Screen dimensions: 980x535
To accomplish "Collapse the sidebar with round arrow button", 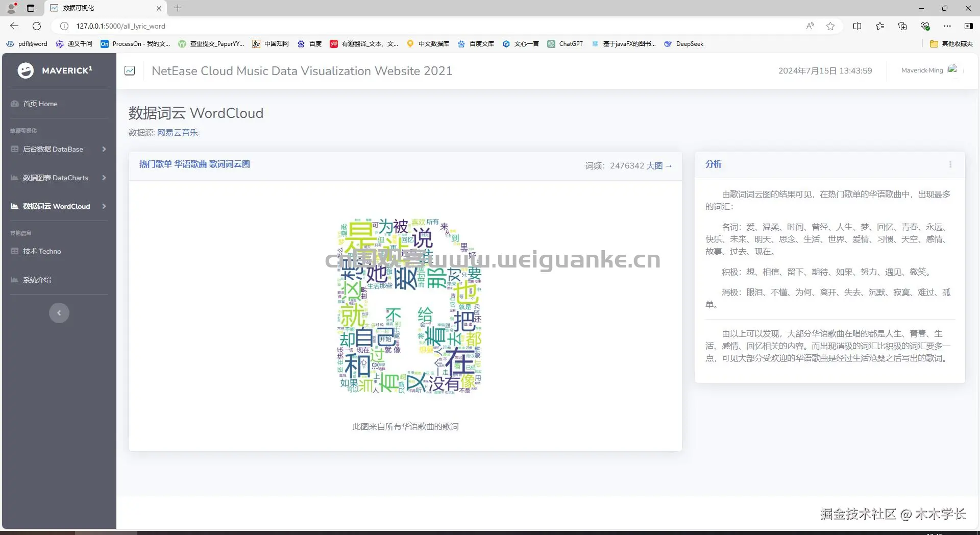I will 59,313.
